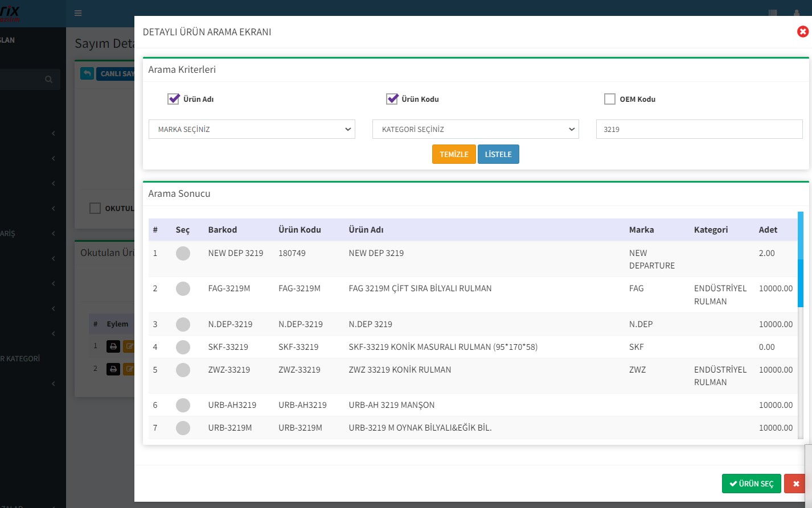Screen dimensions: 812x508
Task: Click print icon in first scanned row
Action: point(113,346)
